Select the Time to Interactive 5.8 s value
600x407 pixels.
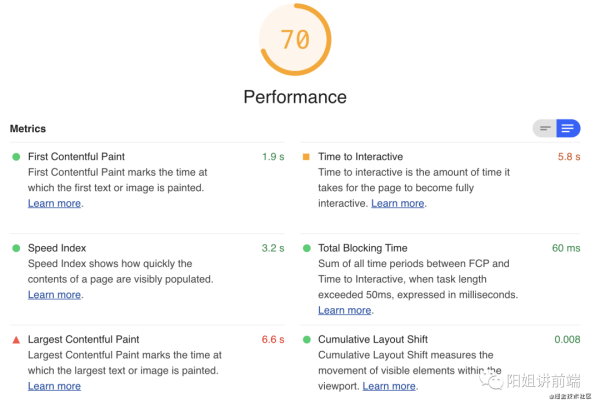[569, 157]
